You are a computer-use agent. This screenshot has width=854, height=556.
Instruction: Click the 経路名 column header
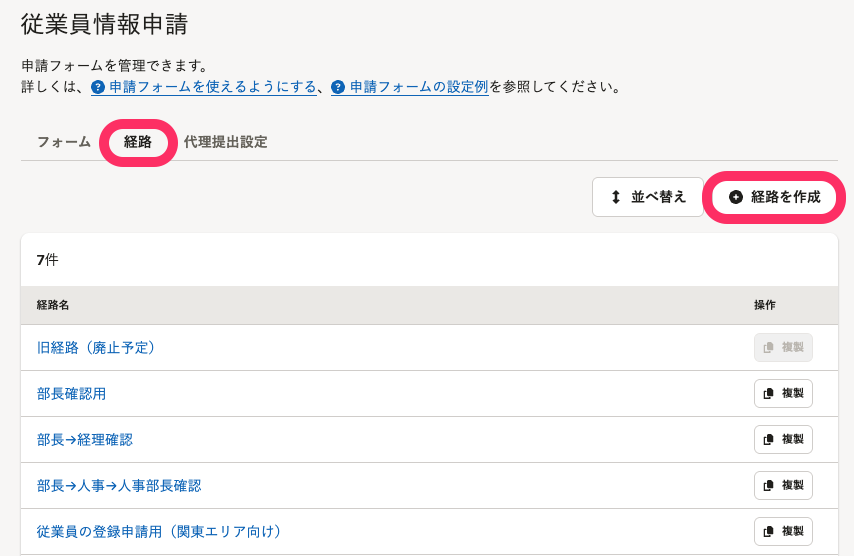(53, 305)
